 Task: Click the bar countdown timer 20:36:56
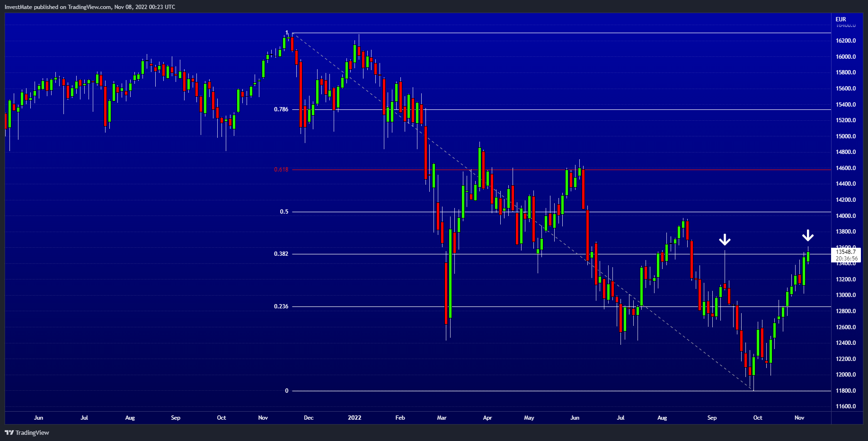click(x=846, y=259)
